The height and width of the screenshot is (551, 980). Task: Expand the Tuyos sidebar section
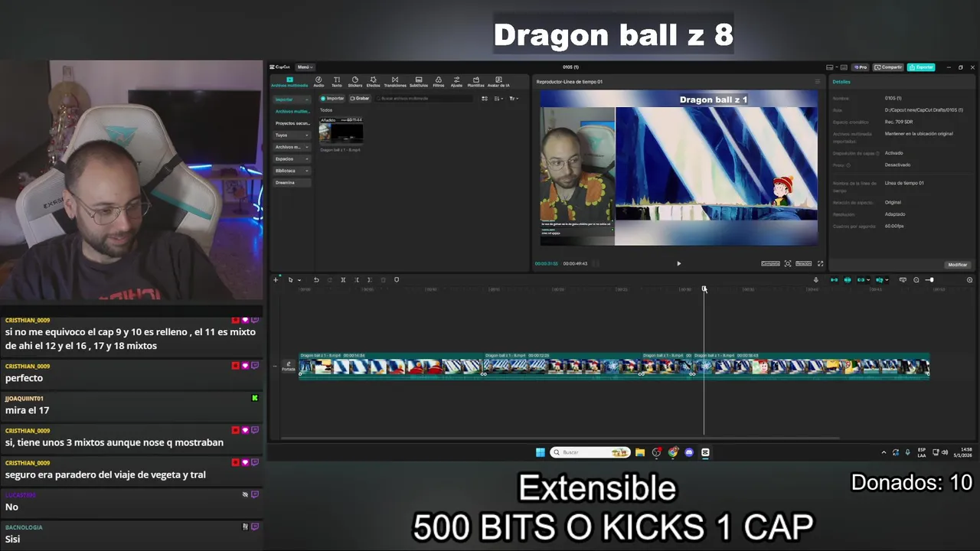(292, 135)
